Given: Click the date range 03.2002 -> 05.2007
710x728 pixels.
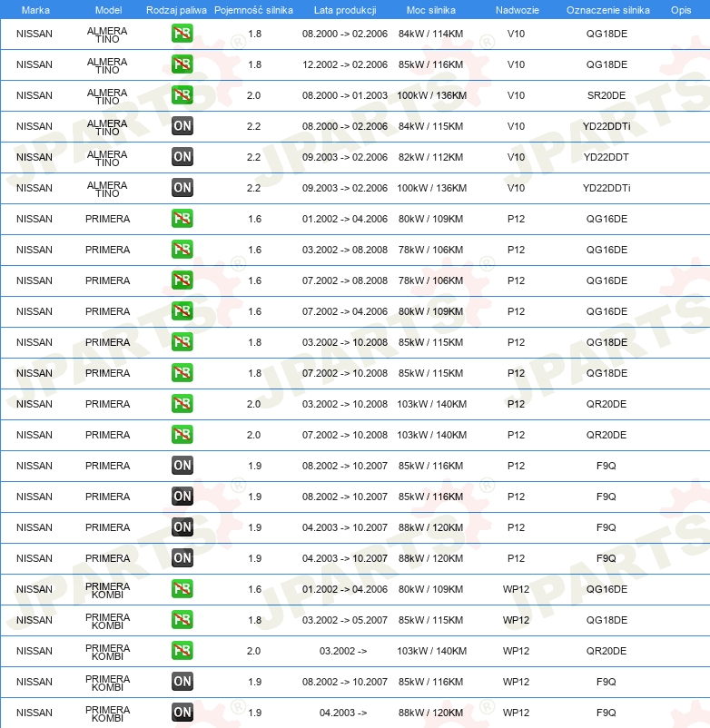Looking at the screenshot, I should (344, 620).
